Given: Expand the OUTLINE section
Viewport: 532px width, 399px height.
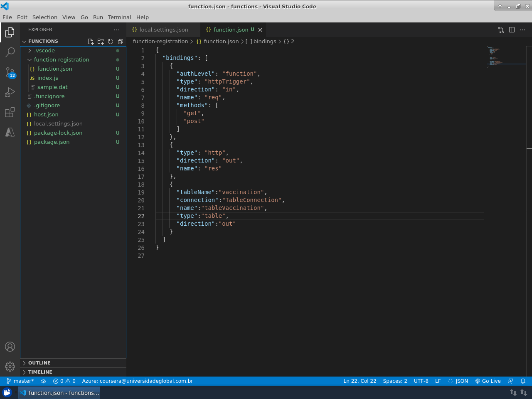Looking at the screenshot, I should (x=39, y=363).
